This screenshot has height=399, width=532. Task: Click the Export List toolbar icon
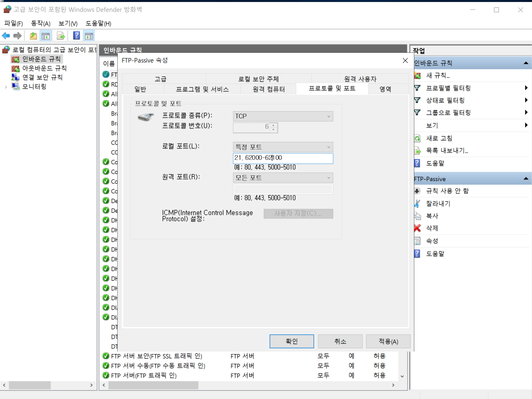tap(61, 36)
